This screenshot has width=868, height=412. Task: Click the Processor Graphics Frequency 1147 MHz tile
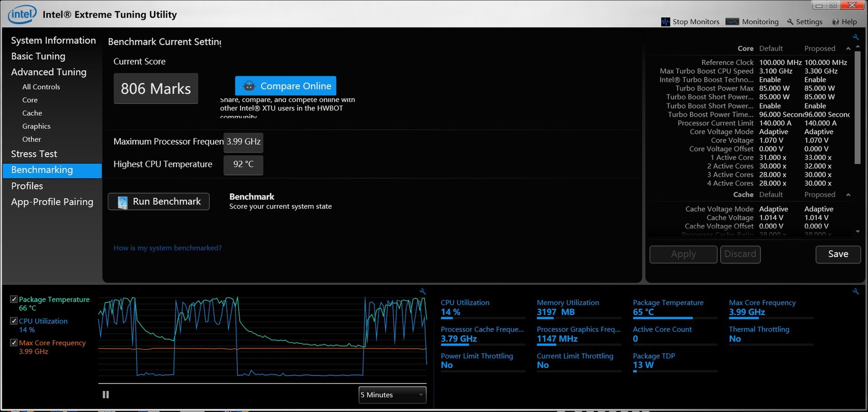tap(579, 335)
